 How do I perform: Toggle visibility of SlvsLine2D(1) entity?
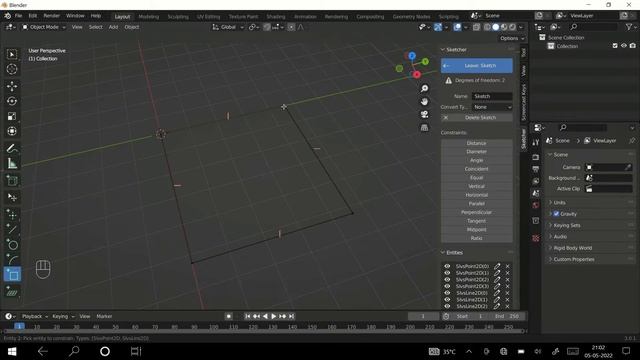pyautogui.click(x=447, y=300)
